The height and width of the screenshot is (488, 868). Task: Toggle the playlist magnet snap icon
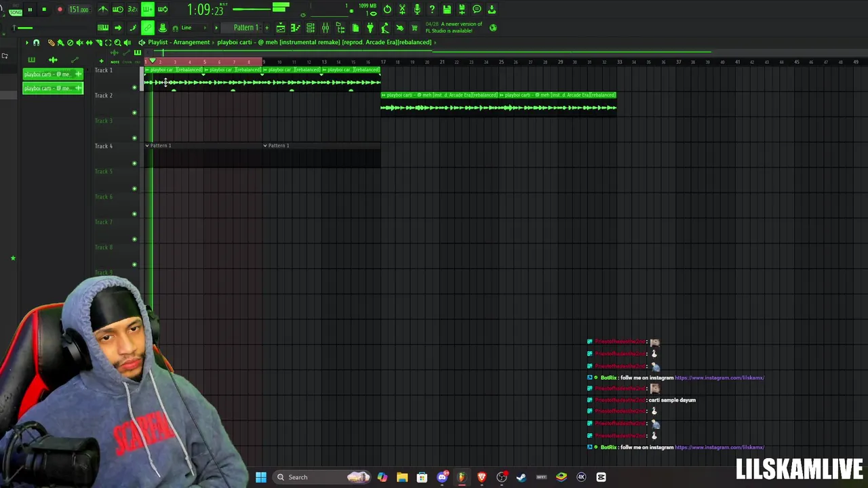click(x=37, y=43)
